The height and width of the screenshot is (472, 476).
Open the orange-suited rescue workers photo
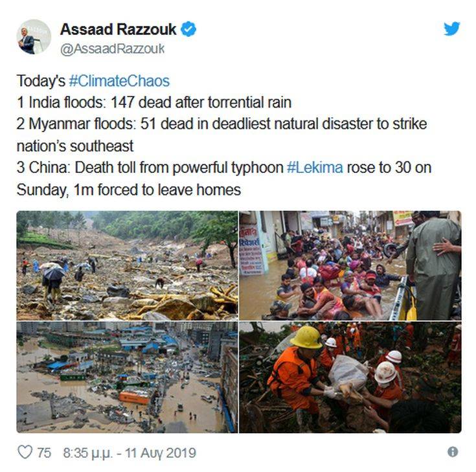[x=350, y=377]
